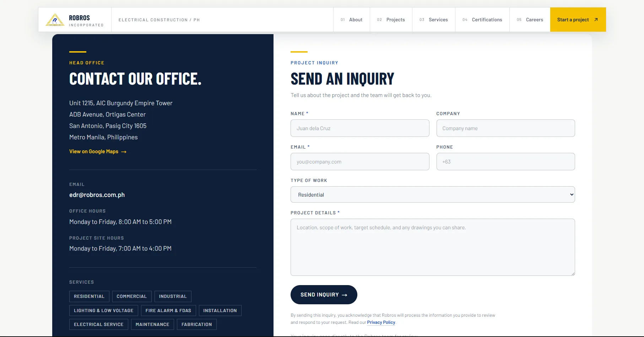Focus the Company name input field
Viewport: 644px width, 337px height.
tap(505, 128)
